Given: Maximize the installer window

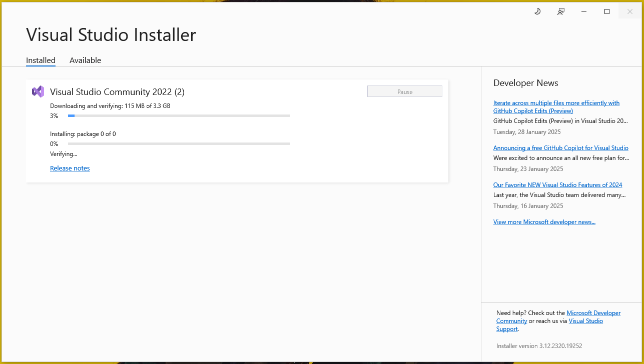Looking at the screenshot, I should tap(607, 11).
